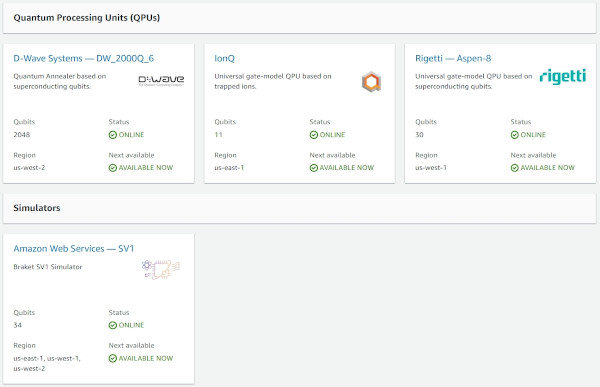The height and width of the screenshot is (387, 600).
Task: Click ONLINE status text on D-Wave card
Action: point(131,135)
